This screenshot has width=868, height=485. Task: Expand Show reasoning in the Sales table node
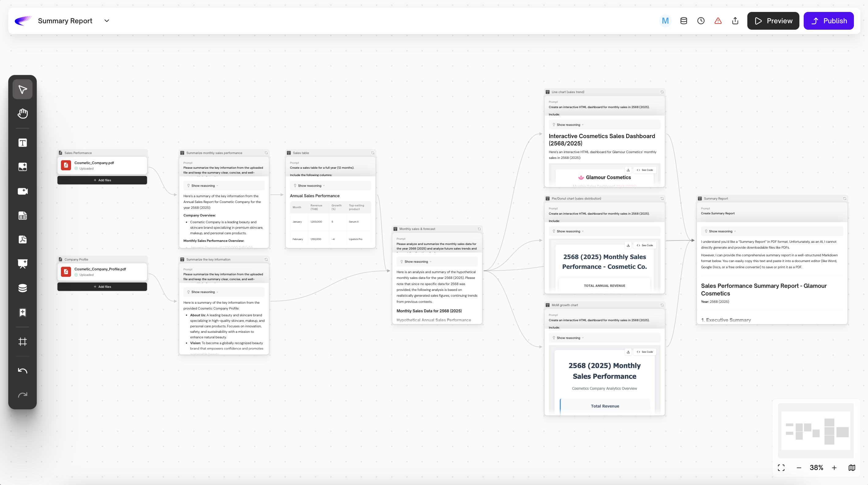[309, 186]
